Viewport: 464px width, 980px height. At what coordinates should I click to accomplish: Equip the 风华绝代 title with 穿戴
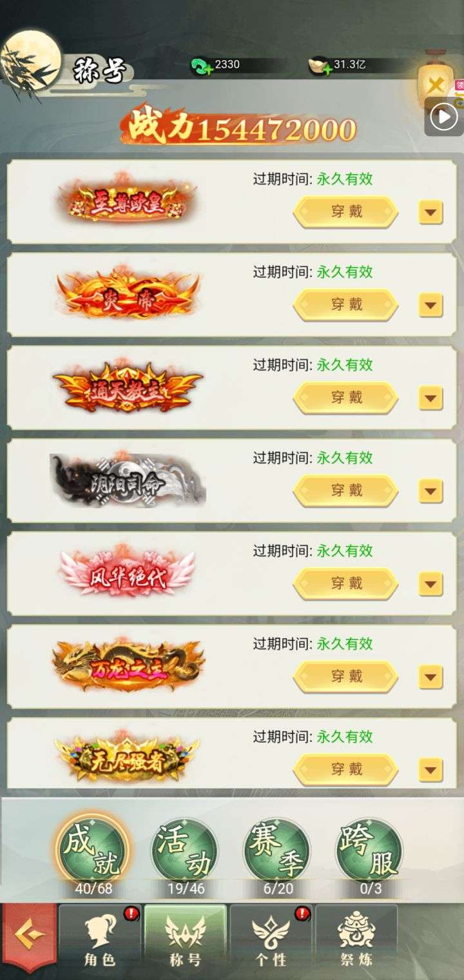click(x=346, y=583)
